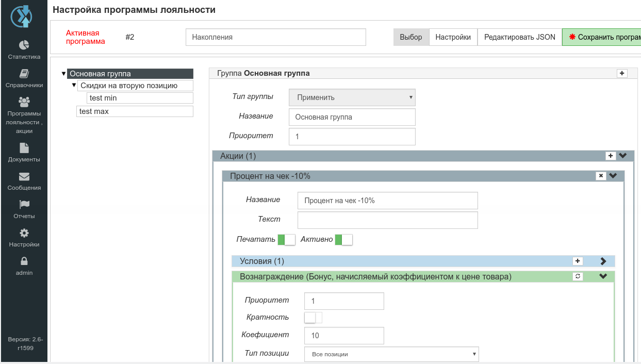
Task: Open the Тип группы dropdown
Action: 352,97
